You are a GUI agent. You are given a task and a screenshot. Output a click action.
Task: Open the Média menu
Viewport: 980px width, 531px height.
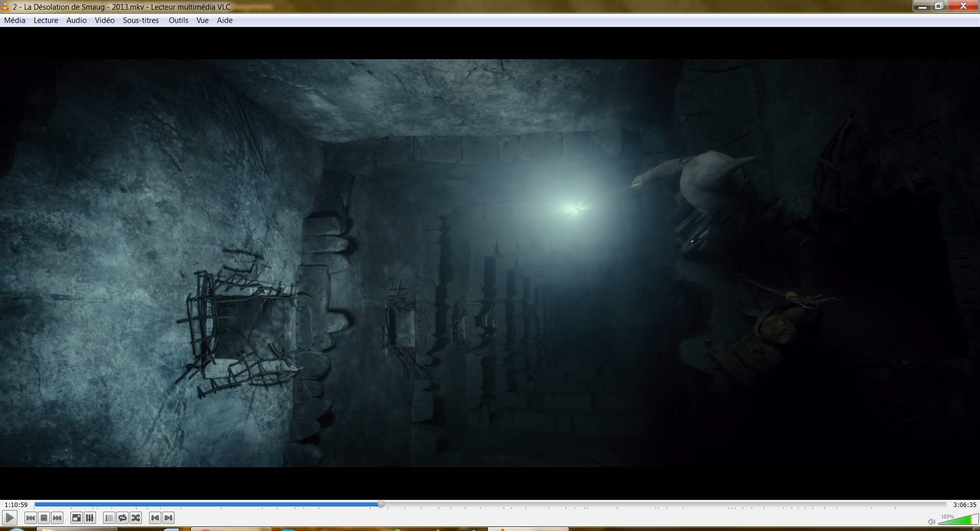[x=15, y=20]
